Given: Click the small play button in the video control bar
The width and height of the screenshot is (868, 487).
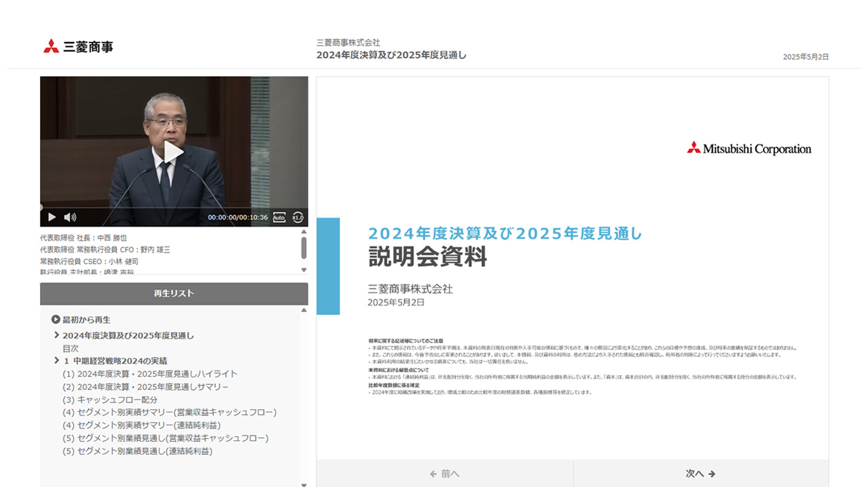Looking at the screenshot, I should click(52, 217).
